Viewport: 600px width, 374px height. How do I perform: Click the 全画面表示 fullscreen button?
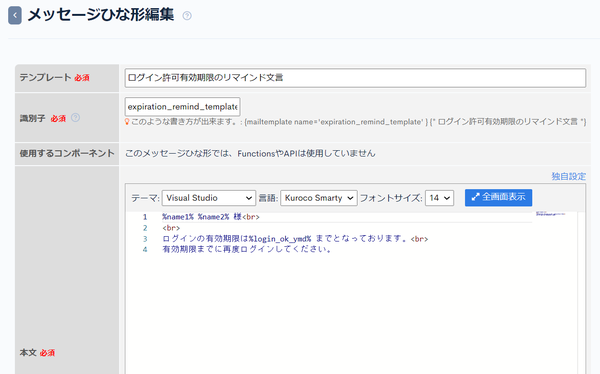[x=498, y=198]
